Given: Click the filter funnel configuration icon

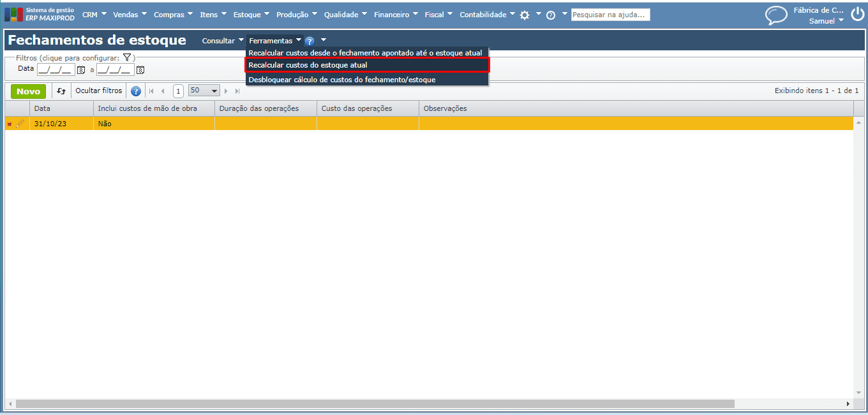Looking at the screenshot, I should coord(127,57).
